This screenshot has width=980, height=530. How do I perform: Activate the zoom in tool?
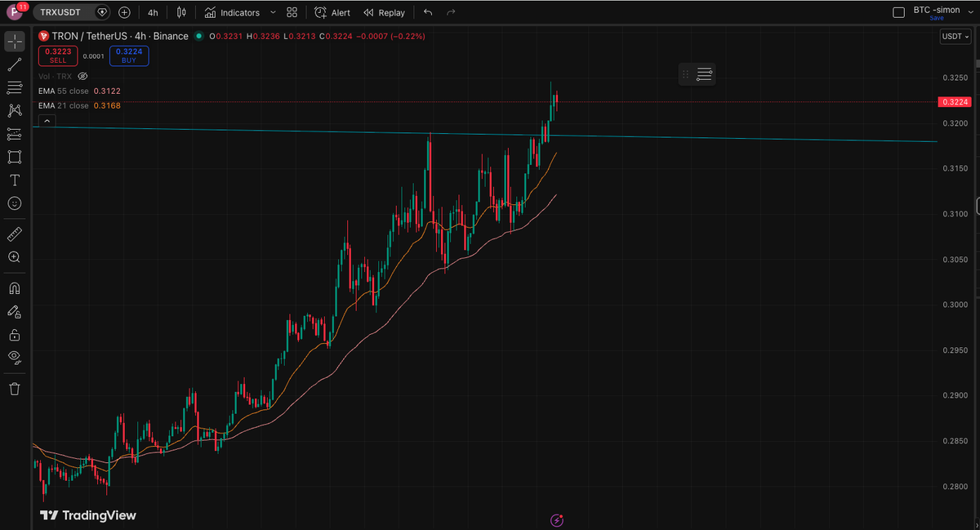pyautogui.click(x=15, y=257)
